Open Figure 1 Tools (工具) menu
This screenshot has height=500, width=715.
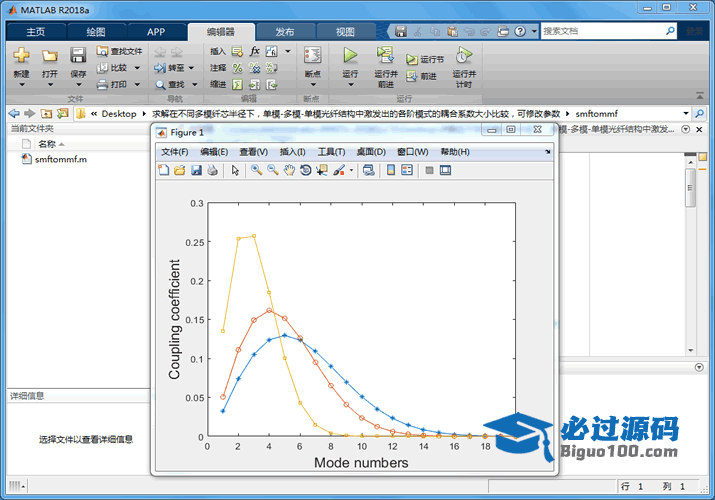[x=332, y=152]
